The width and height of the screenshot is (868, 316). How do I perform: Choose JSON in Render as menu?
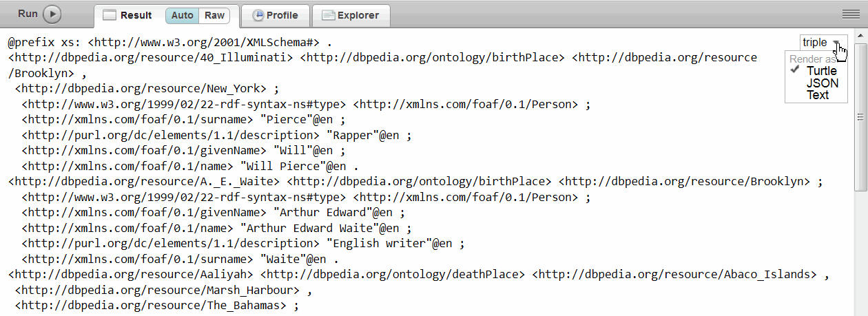pos(823,83)
